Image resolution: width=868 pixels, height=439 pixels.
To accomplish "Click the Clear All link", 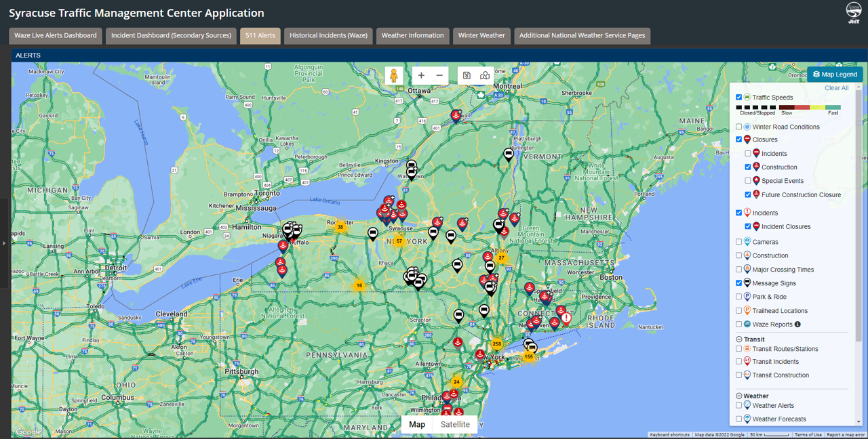I will click(836, 88).
